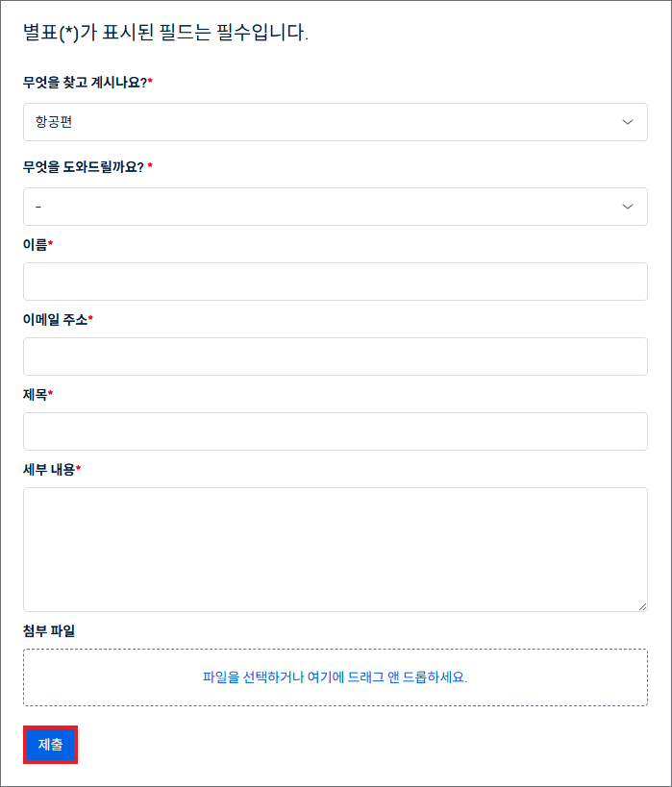Viewport: 672px width, 787px height.
Task: Click the 첨부 파일 label
Action: pos(49,631)
